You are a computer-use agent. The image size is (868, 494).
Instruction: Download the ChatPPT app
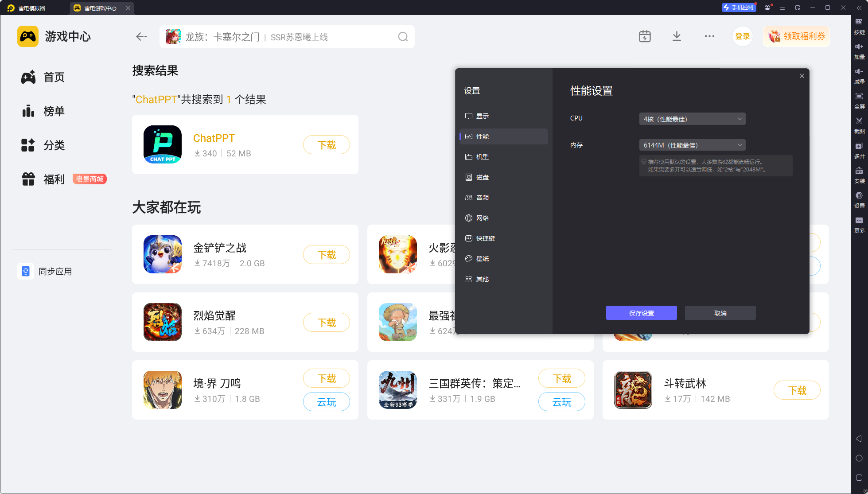coord(327,145)
